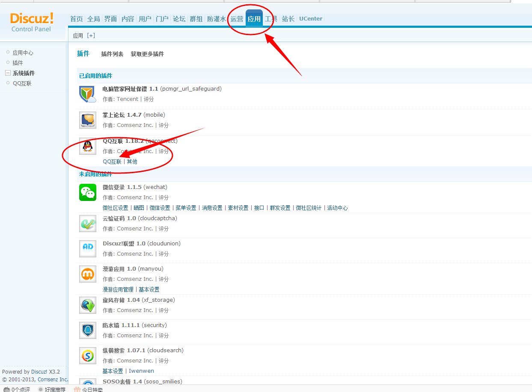Image resolution: width=532 pixels, height=392 pixels.
Task: Click 评分 for 掌上论坛
Action: coord(163,125)
